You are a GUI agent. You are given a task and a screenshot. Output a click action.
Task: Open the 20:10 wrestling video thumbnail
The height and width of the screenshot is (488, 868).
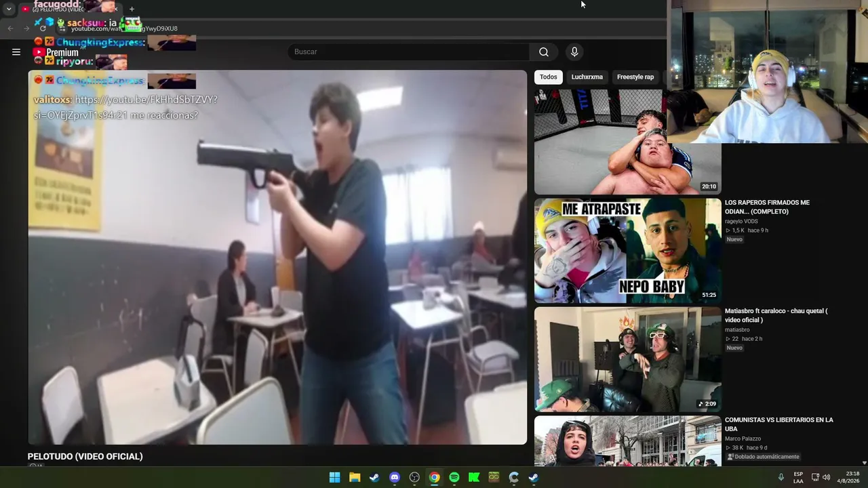(x=627, y=142)
